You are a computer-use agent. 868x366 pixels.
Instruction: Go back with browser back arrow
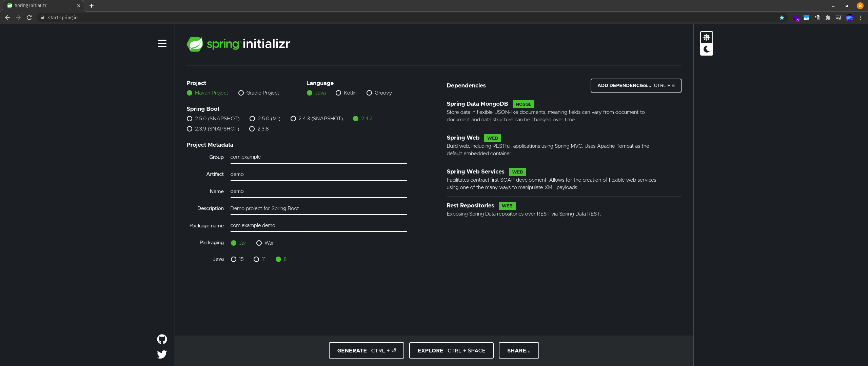(7, 18)
